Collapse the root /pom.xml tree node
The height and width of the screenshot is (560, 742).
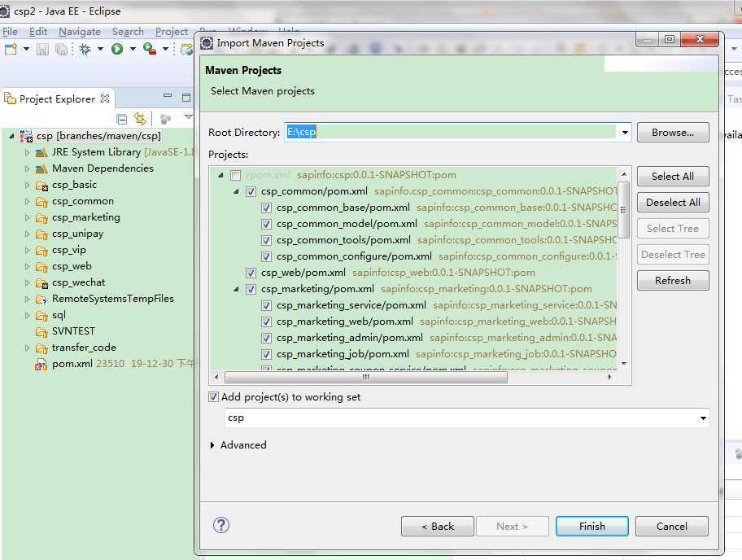click(x=220, y=175)
